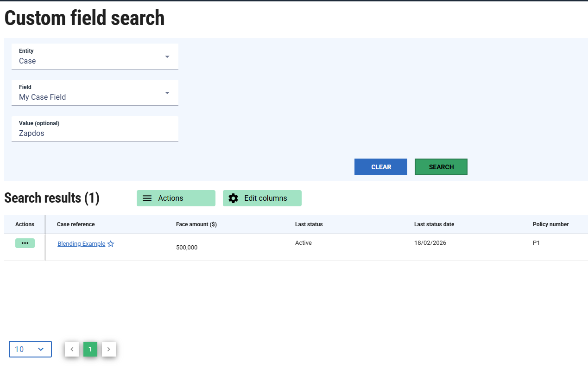Sort by Last status column header
588x370 pixels.
click(309, 224)
